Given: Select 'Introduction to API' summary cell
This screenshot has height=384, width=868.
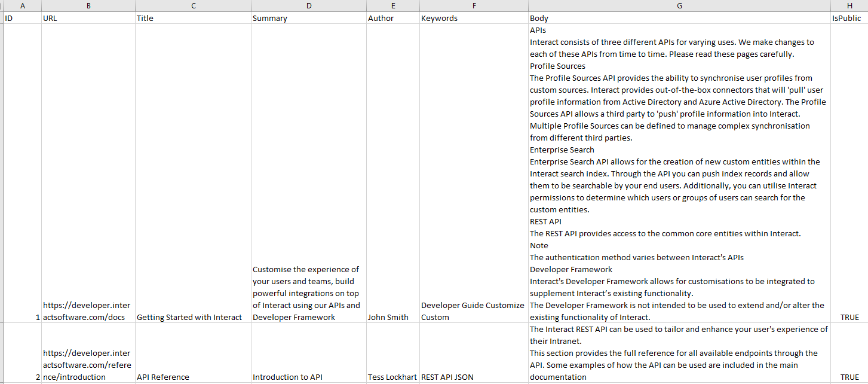Looking at the screenshot, I should pos(309,353).
